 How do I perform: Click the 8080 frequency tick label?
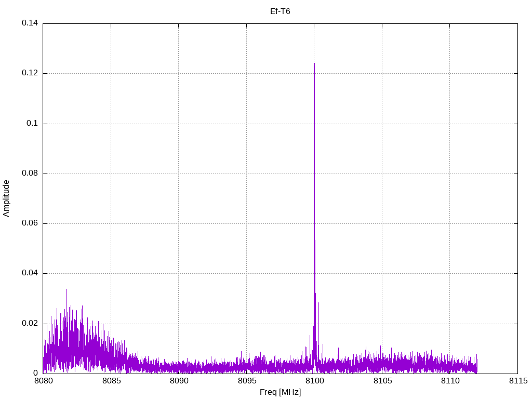tap(43, 381)
